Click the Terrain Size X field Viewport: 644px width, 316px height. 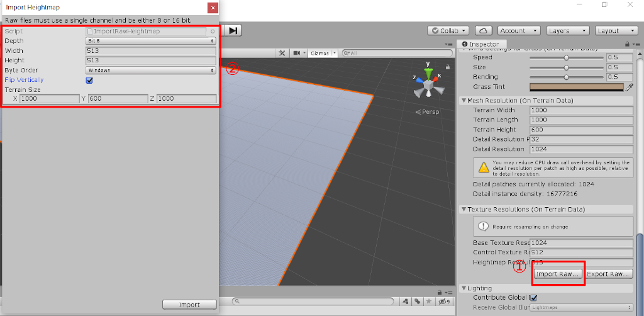pos(49,99)
